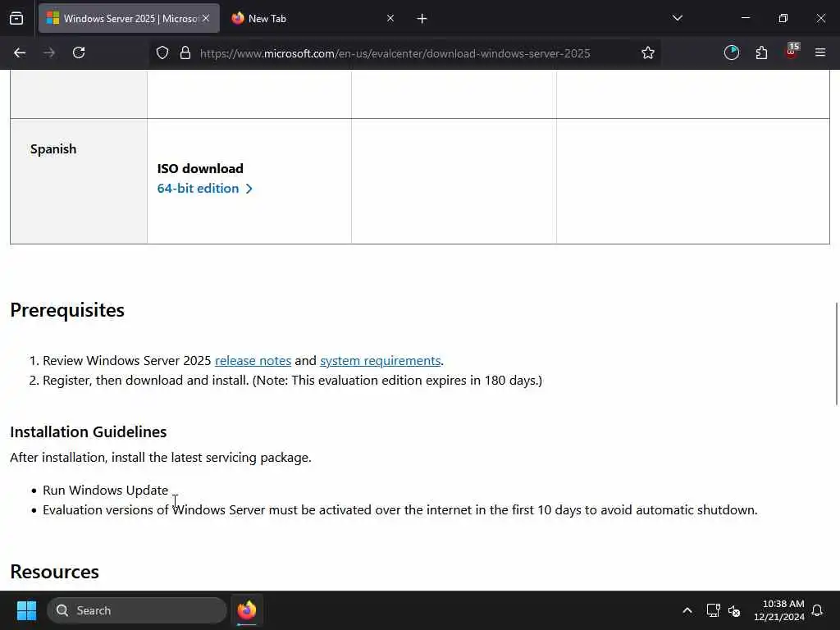Open the tracking protection shield icon
This screenshot has height=630, width=840.
pyautogui.click(x=162, y=52)
